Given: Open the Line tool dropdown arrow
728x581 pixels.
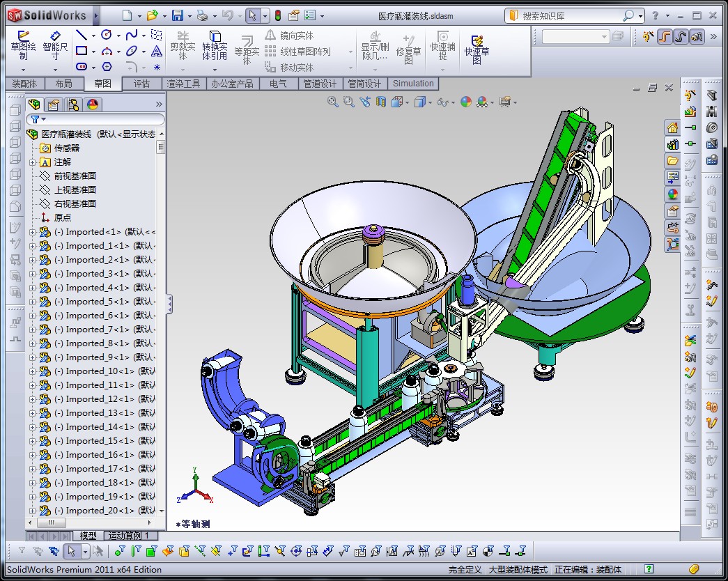Looking at the screenshot, I should [x=95, y=35].
